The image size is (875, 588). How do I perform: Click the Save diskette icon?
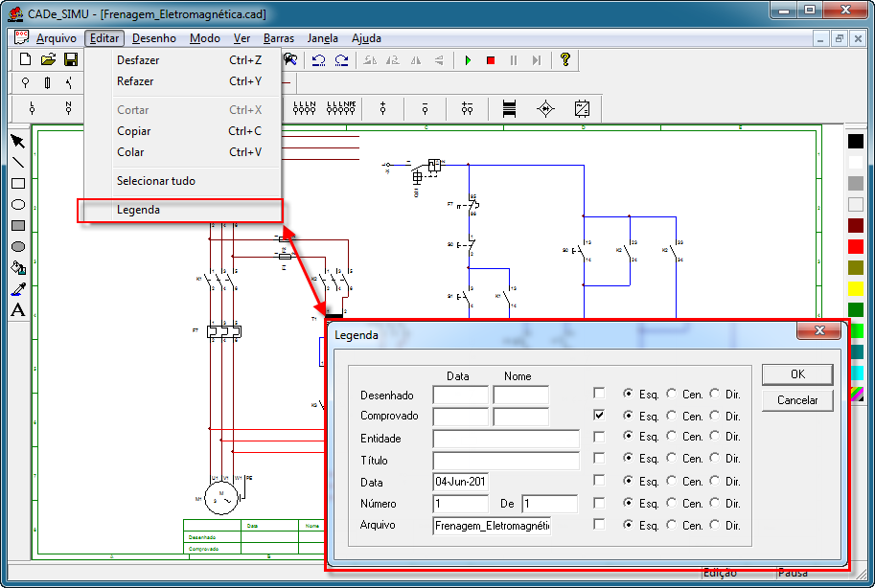tap(71, 60)
